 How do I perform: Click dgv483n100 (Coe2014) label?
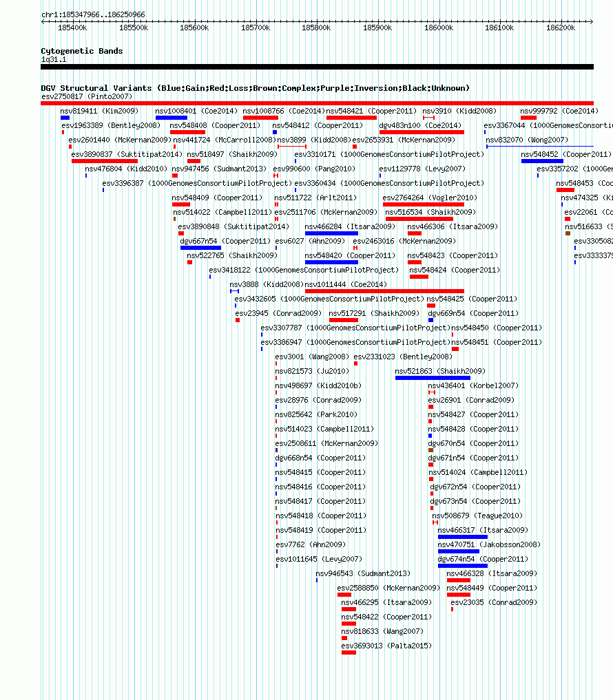420,125
